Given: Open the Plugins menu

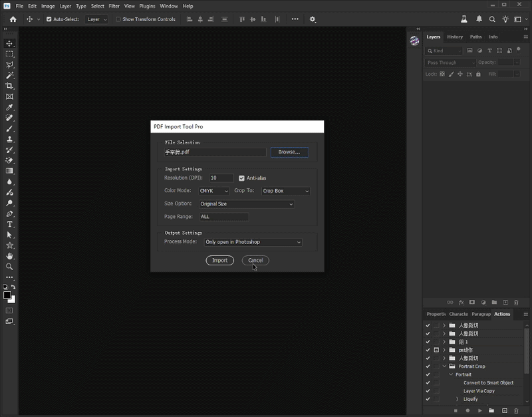Looking at the screenshot, I should (147, 6).
